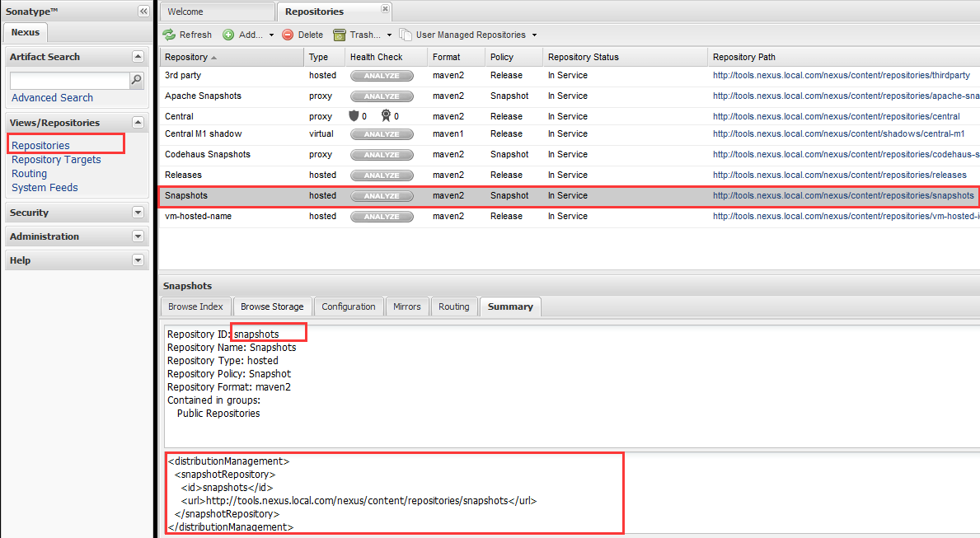Open the Trash dropdown arrow
Viewport: 980px width, 538px height.
click(x=389, y=35)
